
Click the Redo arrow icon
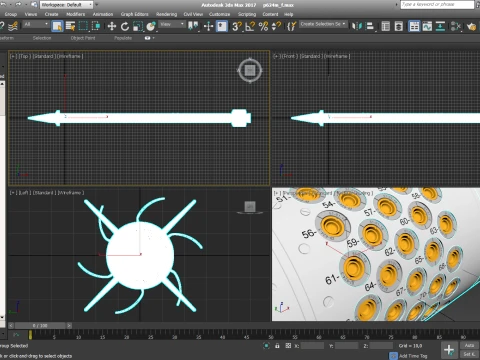pyautogui.click(x=18, y=5)
